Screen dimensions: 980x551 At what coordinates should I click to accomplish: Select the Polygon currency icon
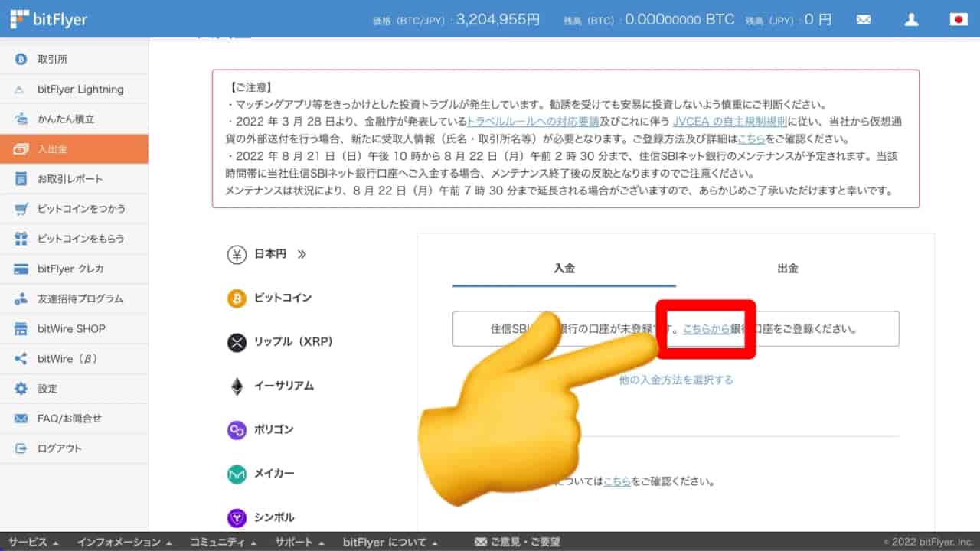[x=237, y=430]
